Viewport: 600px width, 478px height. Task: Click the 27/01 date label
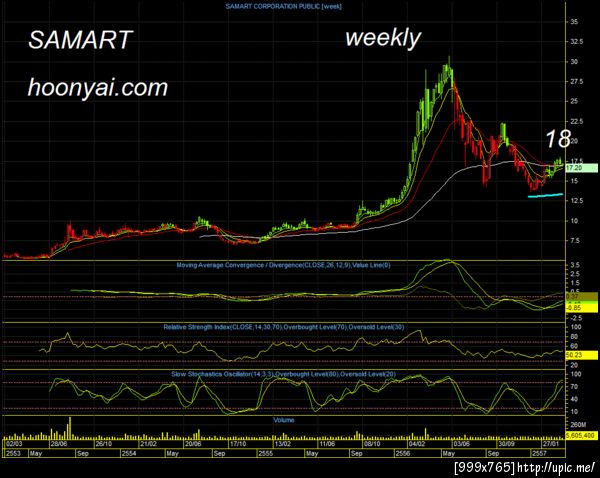point(551,444)
